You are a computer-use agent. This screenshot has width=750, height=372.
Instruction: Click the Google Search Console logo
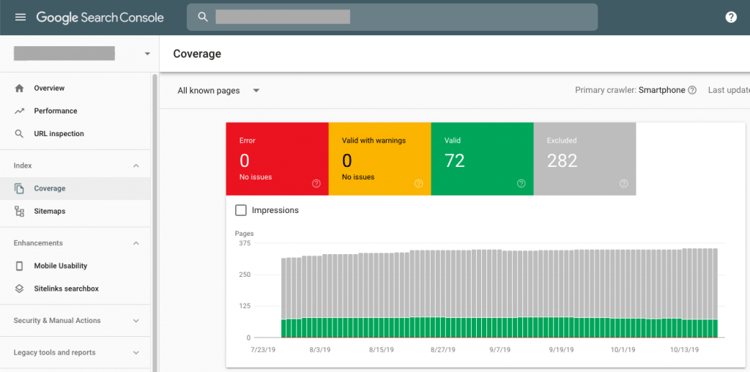(x=100, y=18)
